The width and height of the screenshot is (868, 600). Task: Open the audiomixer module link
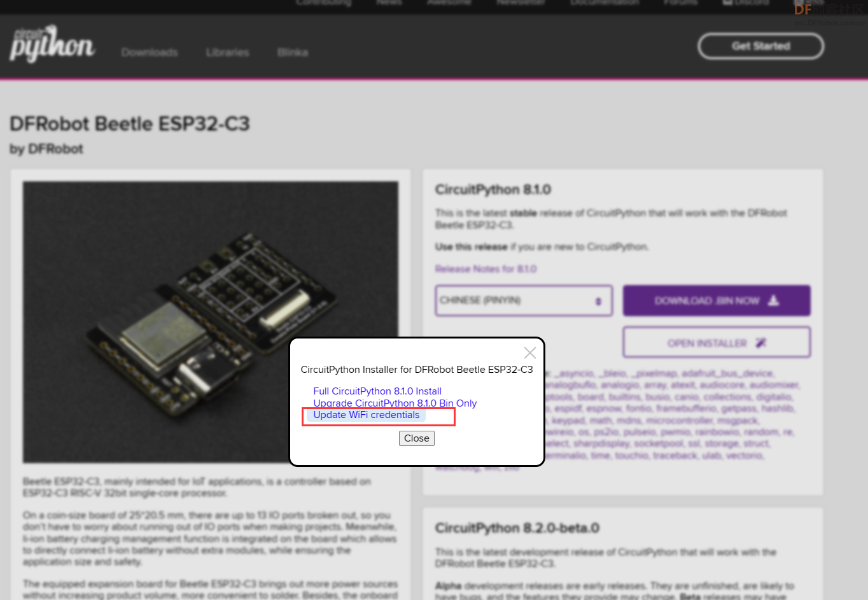(x=774, y=385)
